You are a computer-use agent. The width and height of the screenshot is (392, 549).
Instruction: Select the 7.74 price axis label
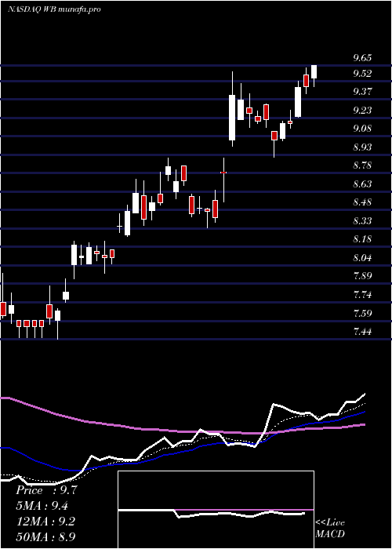pyautogui.click(x=362, y=294)
